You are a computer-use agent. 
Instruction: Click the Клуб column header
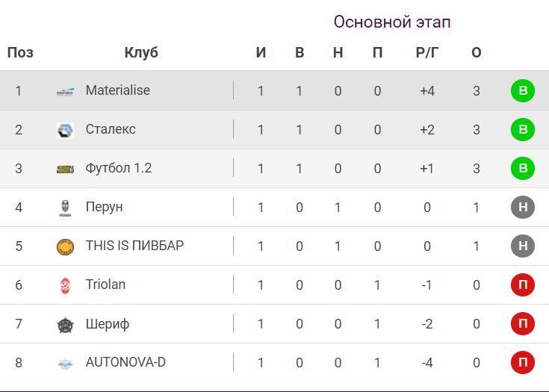point(141,53)
